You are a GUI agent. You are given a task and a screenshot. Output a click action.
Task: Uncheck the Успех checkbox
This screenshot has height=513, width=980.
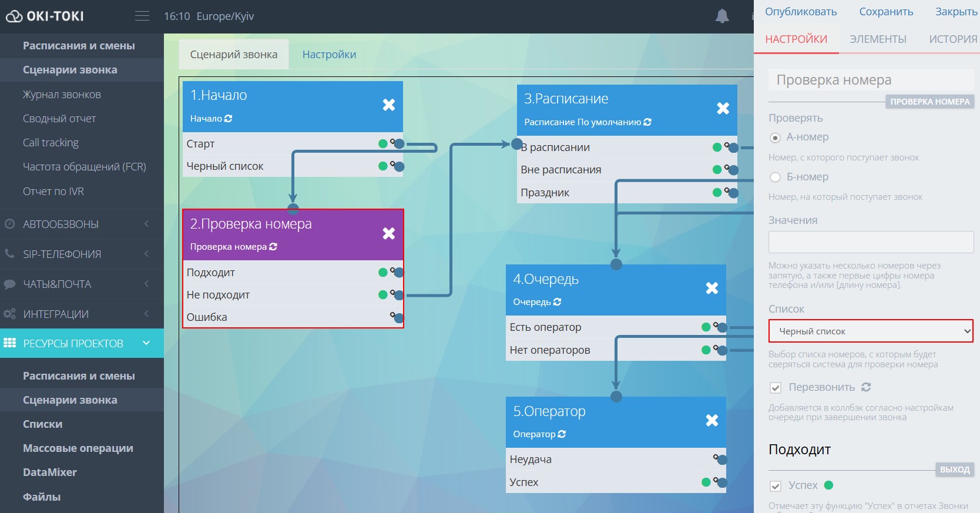point(776,486)
